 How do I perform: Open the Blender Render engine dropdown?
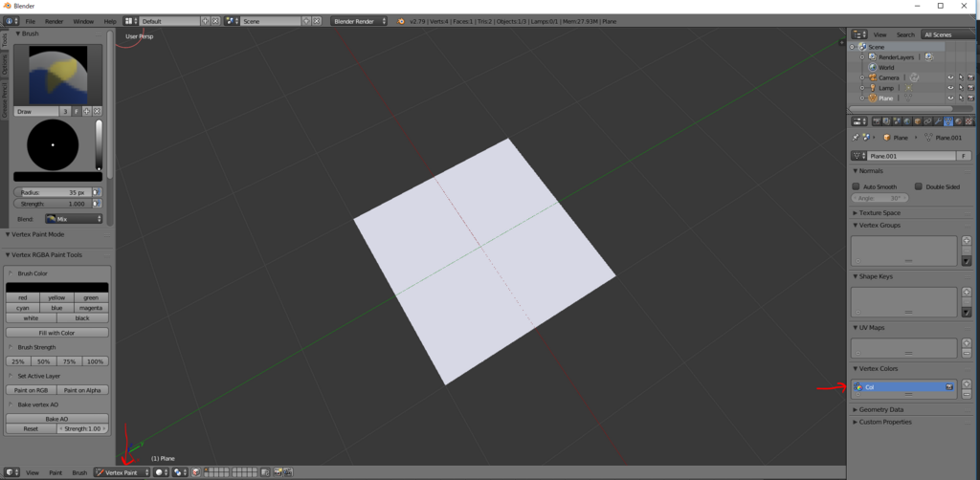coord(359,21)
